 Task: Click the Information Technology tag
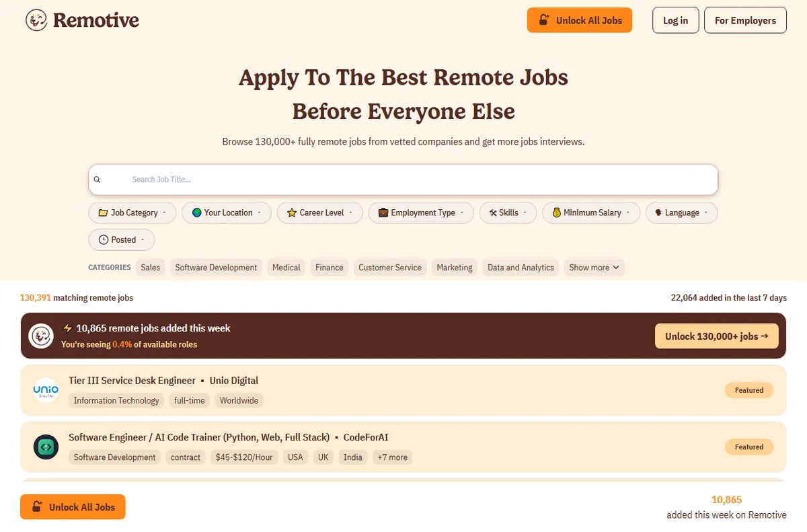click(116, 400)
